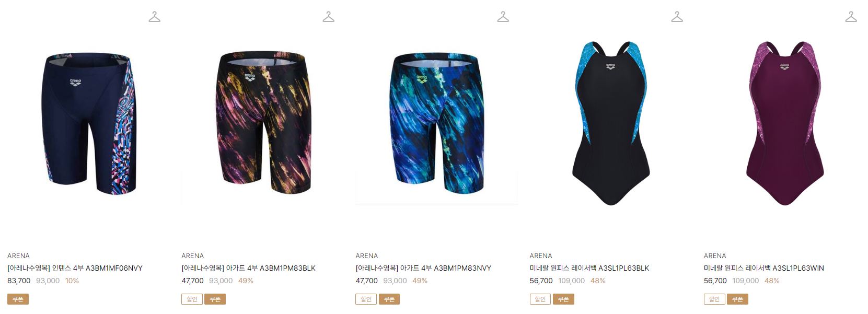Click hanger icon above navy Intense jammer
Screen dimensions: 868x314
(154, 17)
